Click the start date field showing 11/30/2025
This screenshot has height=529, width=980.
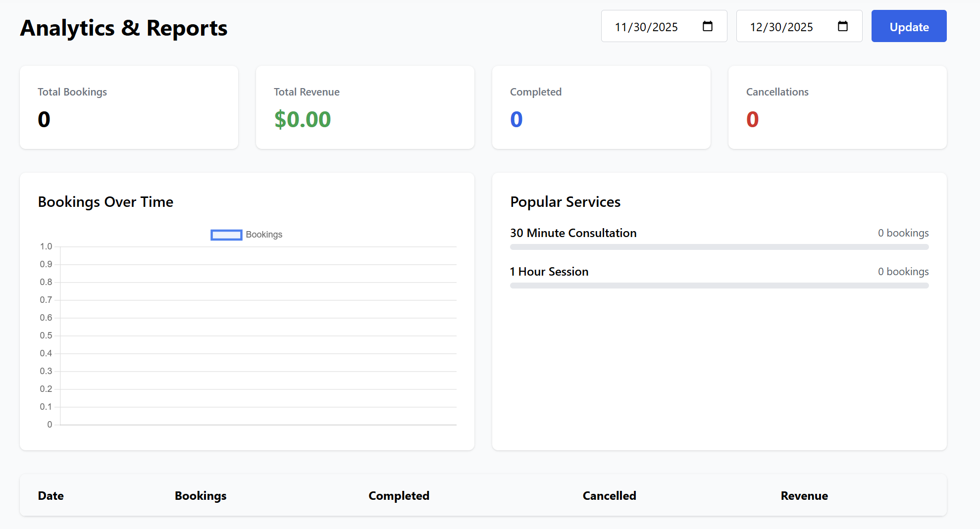(x=646, y=27)
